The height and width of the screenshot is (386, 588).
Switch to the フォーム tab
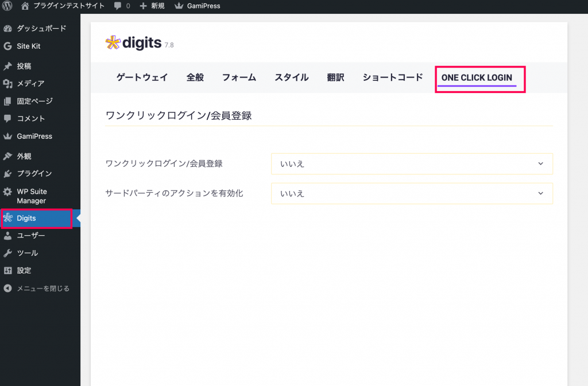click(239, 77)
